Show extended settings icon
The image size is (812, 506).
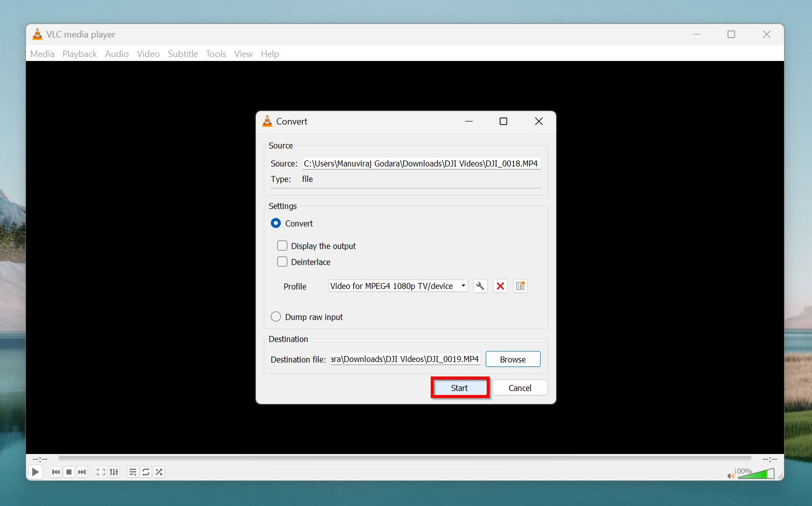114,472
